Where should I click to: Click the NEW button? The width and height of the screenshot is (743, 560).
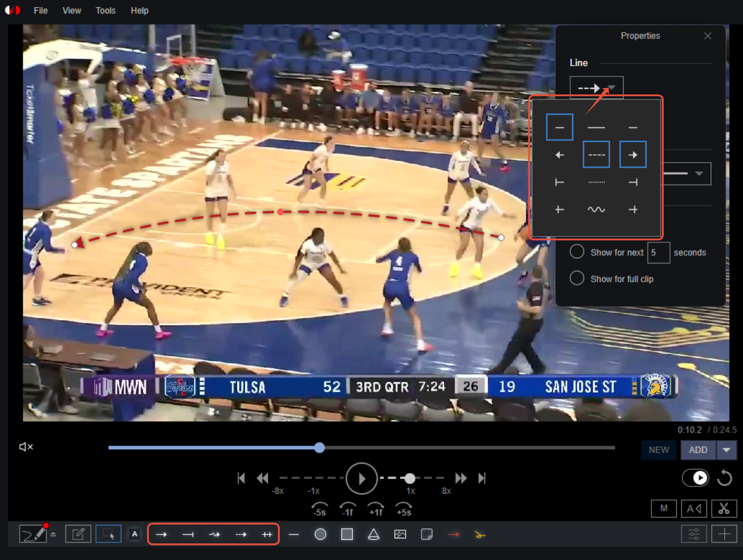(659, 450)
